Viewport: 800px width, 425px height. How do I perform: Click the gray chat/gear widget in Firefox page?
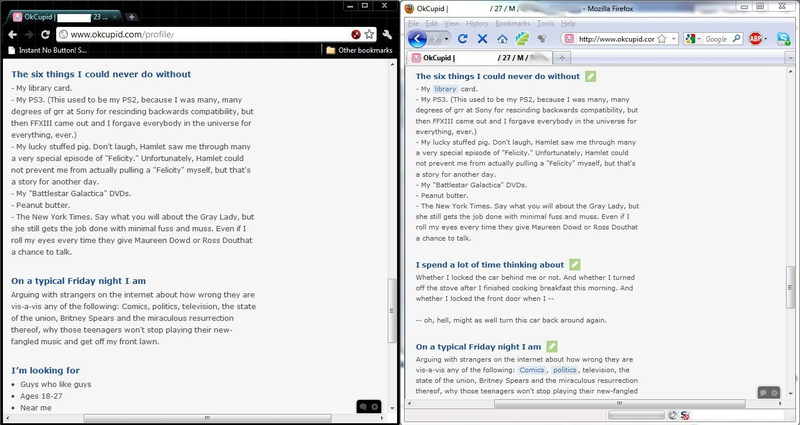[x=769, y=392]
